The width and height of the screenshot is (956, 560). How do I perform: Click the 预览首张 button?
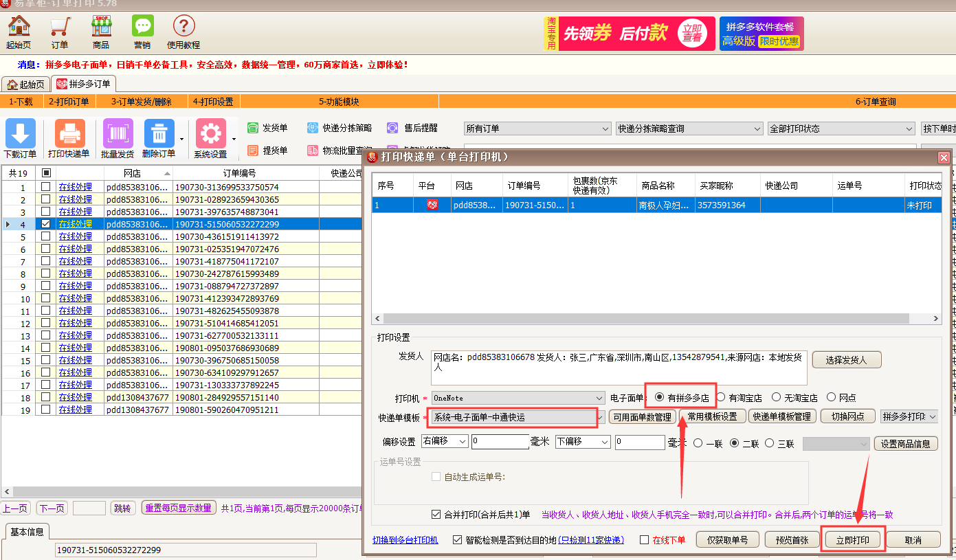(x=792, y=540)
